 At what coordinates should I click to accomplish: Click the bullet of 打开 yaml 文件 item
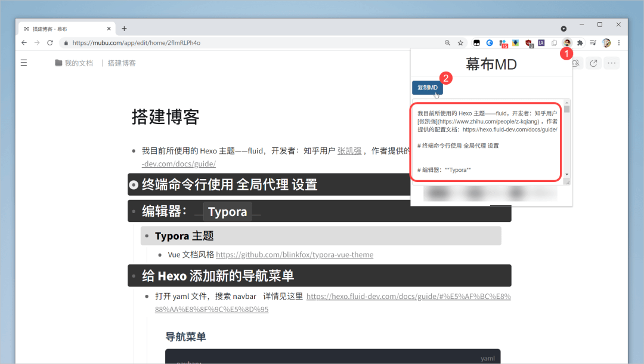[147, 296]
